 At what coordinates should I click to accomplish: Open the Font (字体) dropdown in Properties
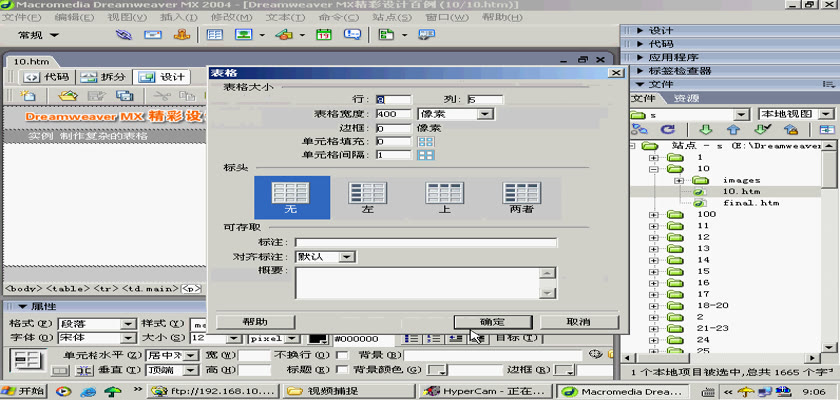(x=128, y=338)
